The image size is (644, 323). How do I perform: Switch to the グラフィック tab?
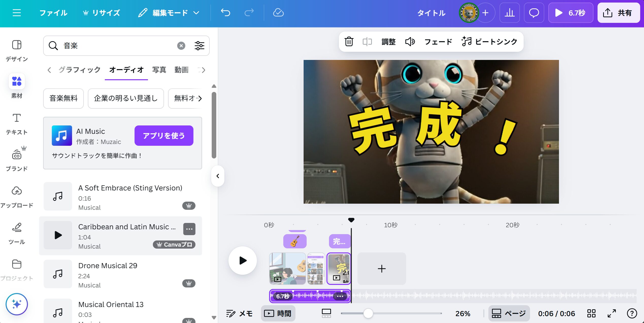tap(80, 70)
